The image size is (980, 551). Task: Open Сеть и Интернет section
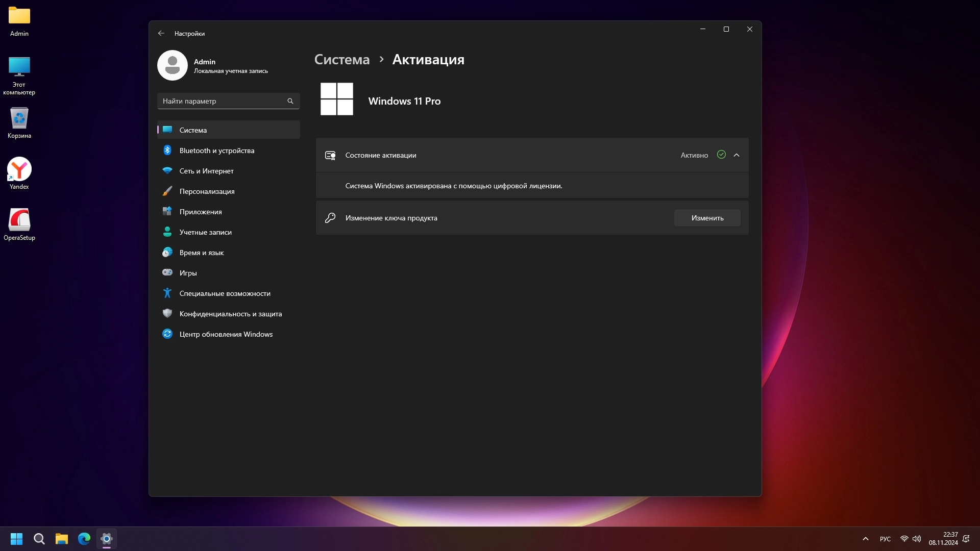[206, 171]
